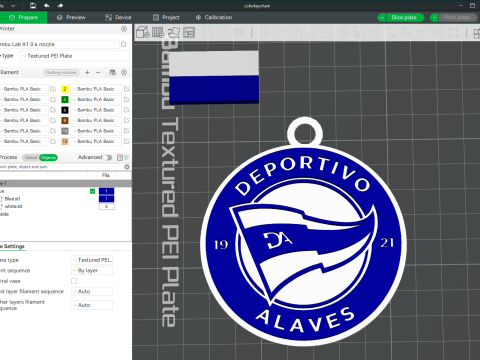
Task: Click the Arrange all objects icon
Action: point(189,32)
